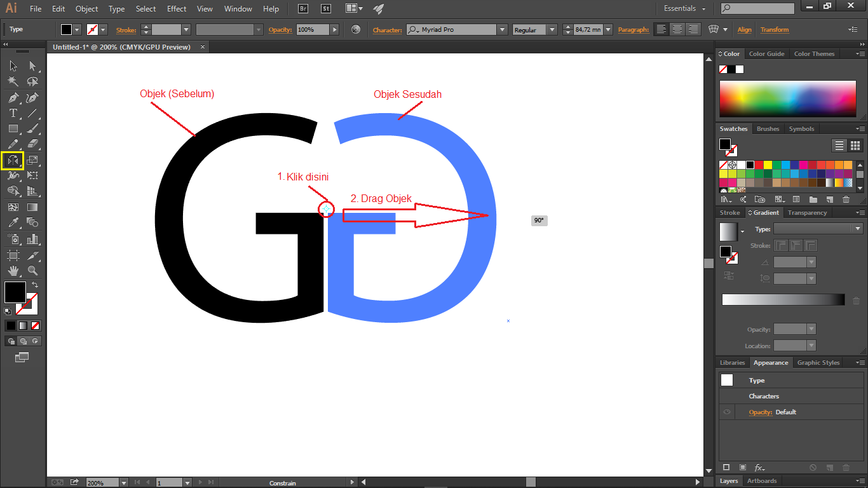The height and width of the screenshot is (488, 868).
Task: Open the zoom level 200% dropdown
Action: pyautogui.click(x=125, y=483)
